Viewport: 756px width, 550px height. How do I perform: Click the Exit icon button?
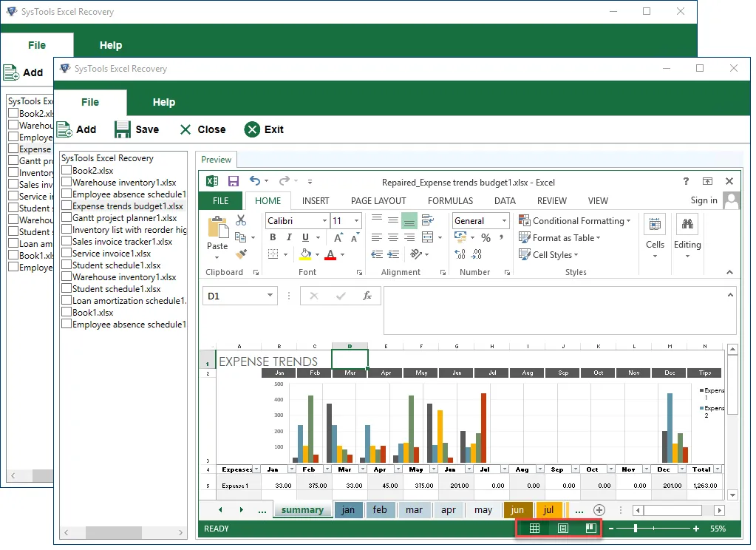click(253, 129)
